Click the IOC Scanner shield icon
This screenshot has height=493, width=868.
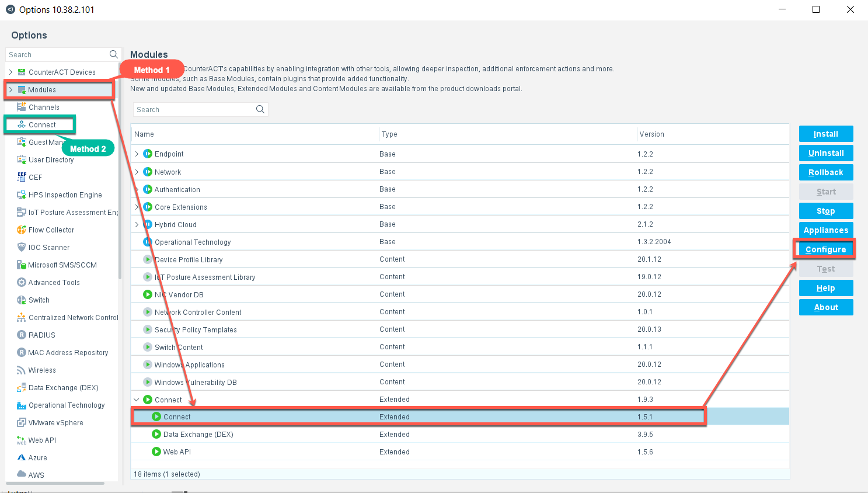(x=22, y=248)
